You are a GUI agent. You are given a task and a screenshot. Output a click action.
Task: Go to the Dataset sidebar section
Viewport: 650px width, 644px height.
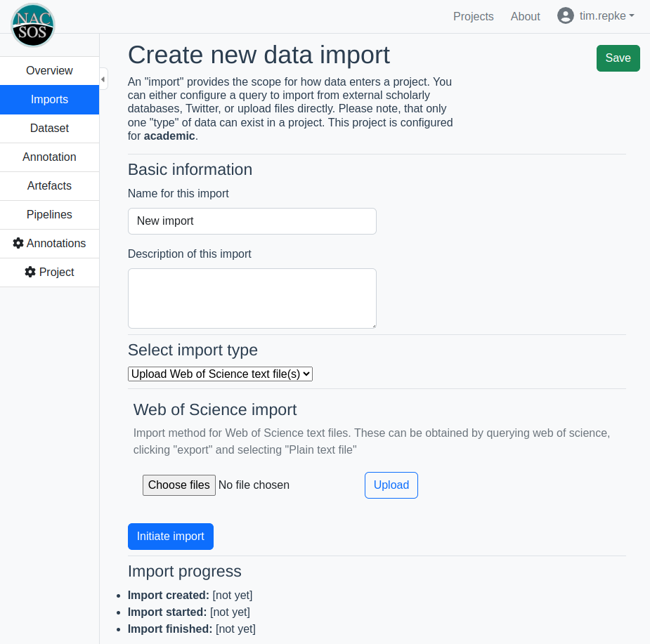coord(49,128)
